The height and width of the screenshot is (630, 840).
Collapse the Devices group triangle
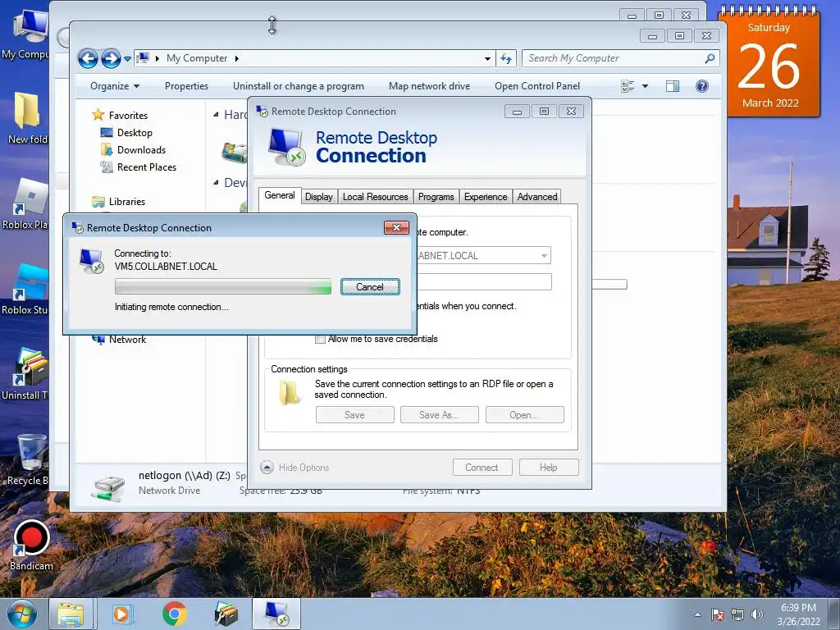[x=216, y=183]
